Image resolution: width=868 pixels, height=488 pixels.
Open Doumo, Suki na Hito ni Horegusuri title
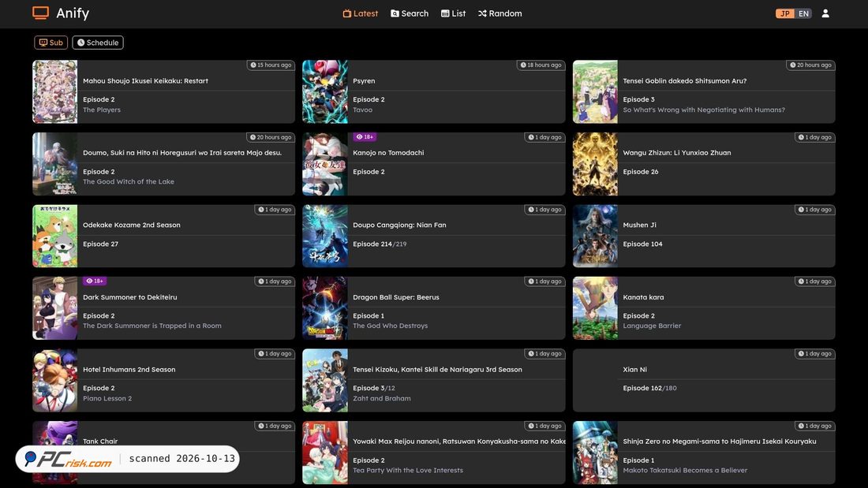182,153
